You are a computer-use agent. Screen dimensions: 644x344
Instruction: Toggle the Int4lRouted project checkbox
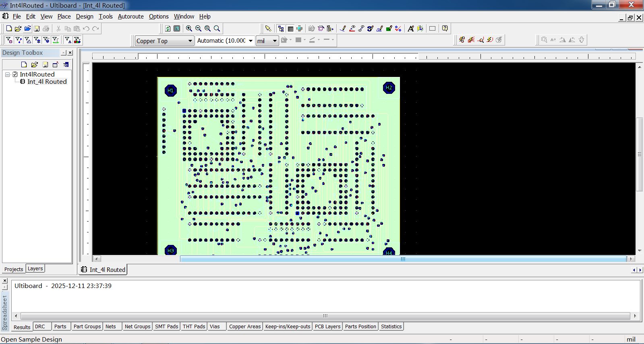pyautogui.click(x=15, y=75)
